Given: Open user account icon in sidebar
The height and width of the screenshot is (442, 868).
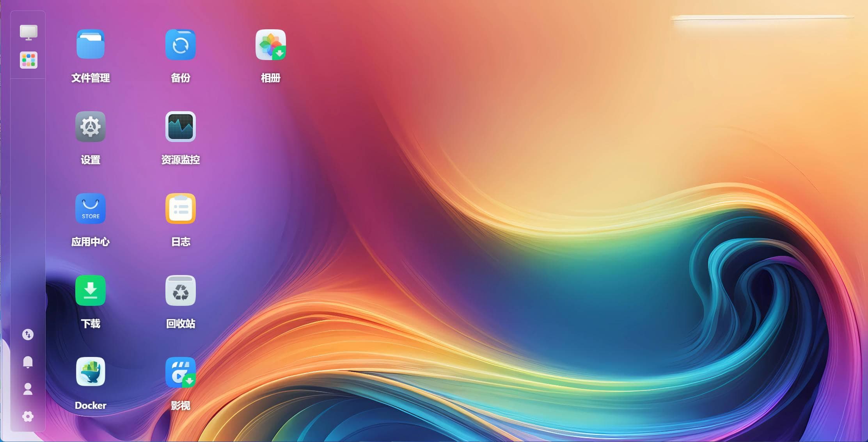Looking at the screenshot, I should pos(28,389).
